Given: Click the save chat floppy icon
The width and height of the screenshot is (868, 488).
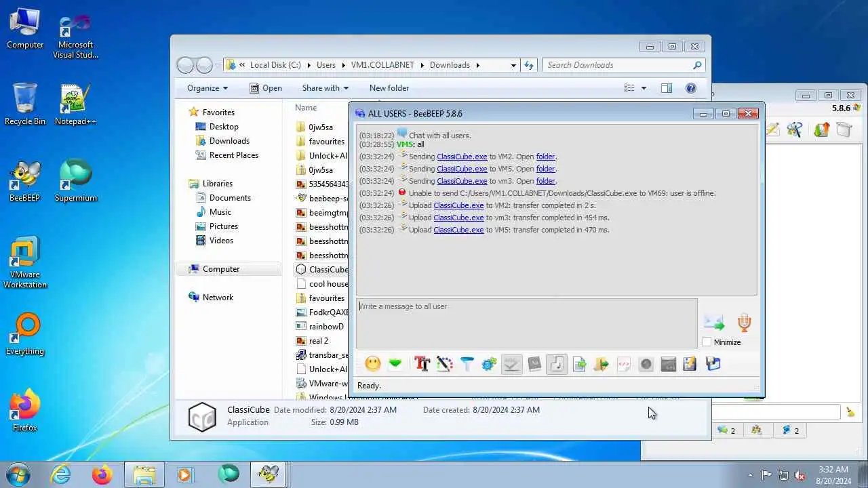Looking at the screenshot, I should 713,364.
